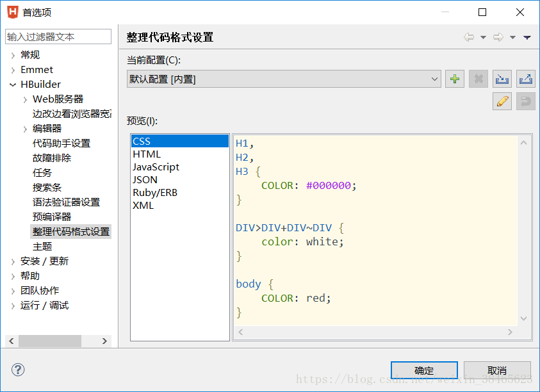Screen dimensions: 540x392
Task: Select XML in the preview list
Action: [x=180, y=206]
